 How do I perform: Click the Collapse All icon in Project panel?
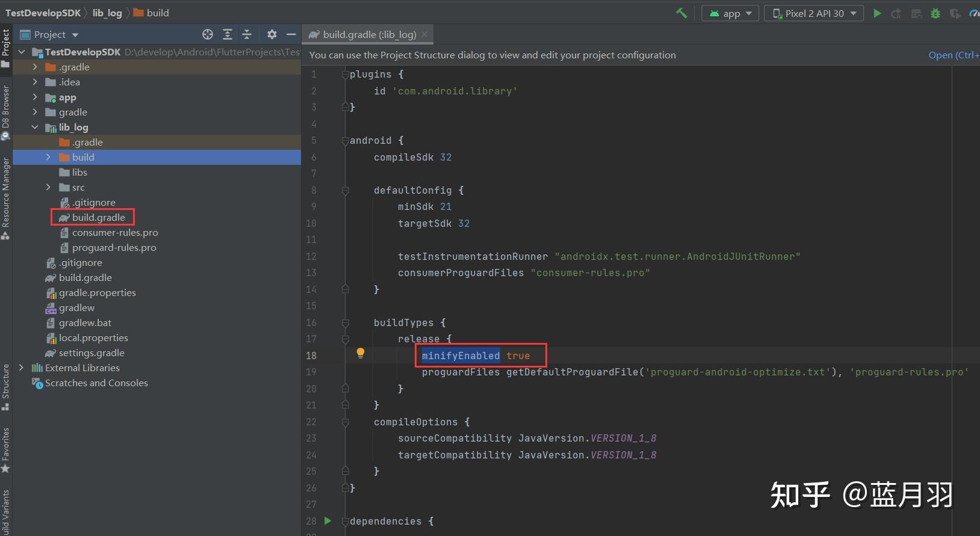247,34
